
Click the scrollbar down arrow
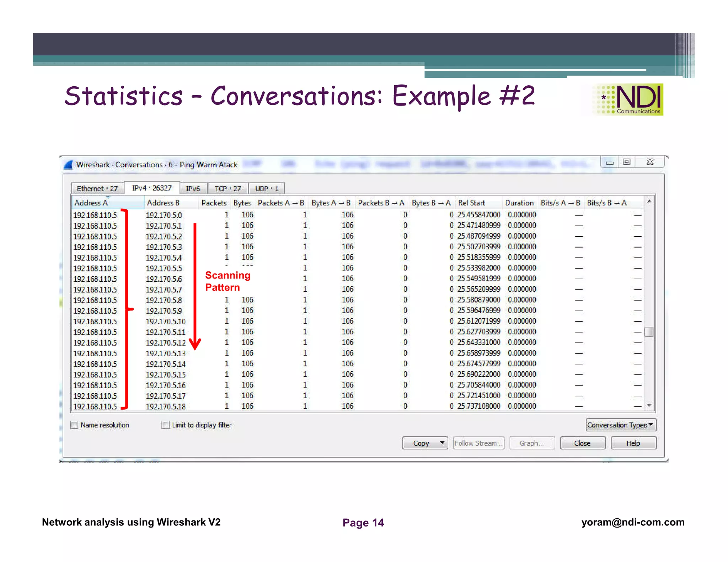click(x=649, y=405)
